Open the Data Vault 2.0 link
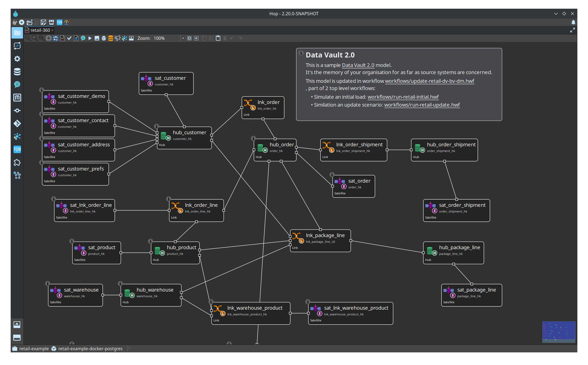This screenshot has height=365, width=588. click(358, 65)
